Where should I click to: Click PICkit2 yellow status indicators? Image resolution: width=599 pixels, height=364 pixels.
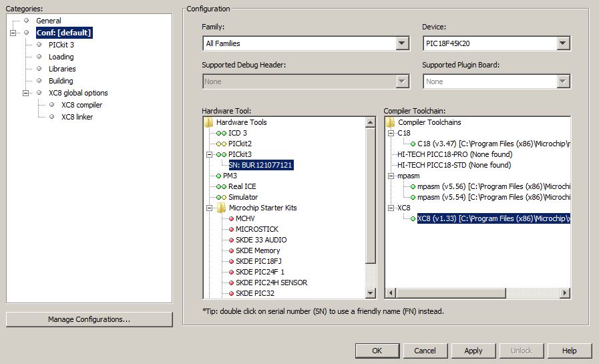point(221,144)
